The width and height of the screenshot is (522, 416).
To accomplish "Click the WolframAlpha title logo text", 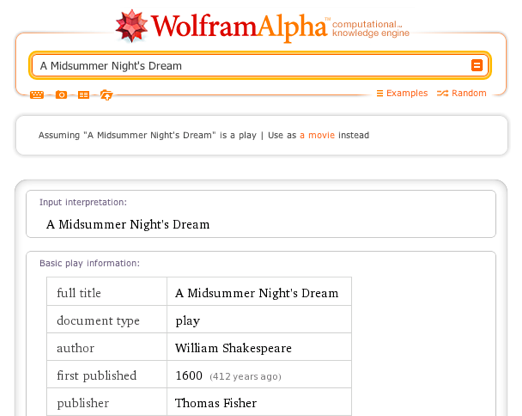I will click(239, 27).
